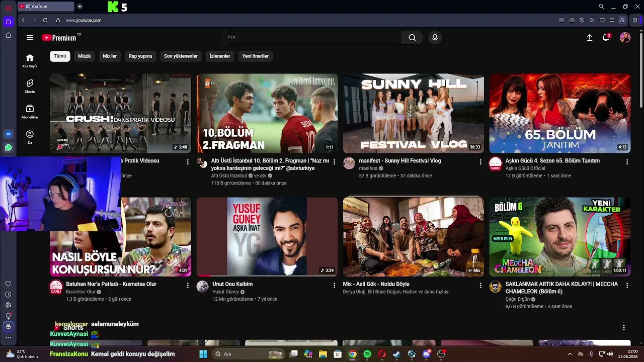Show hidden system tray icons
The width and height of the screenshot is (644, 362).
click(570, 354)
